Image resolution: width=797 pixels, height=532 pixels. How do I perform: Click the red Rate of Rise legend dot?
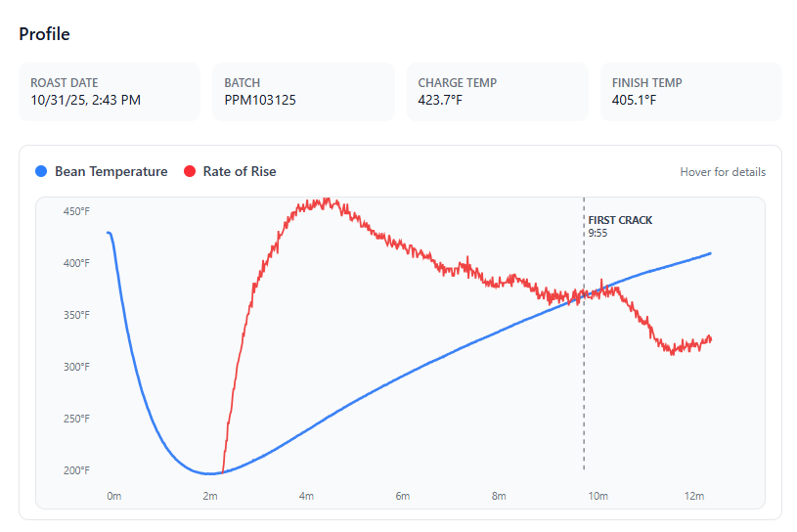click(x=190, y=172)
